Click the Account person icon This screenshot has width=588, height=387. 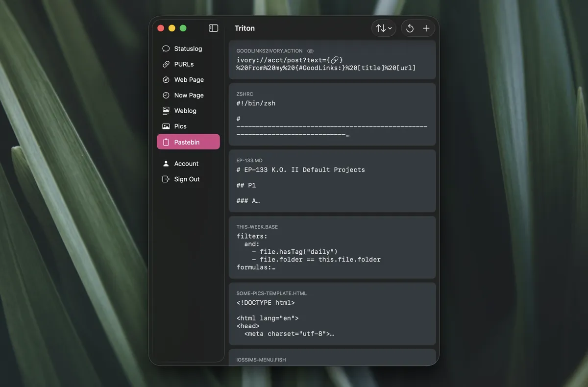click(166, 164)
